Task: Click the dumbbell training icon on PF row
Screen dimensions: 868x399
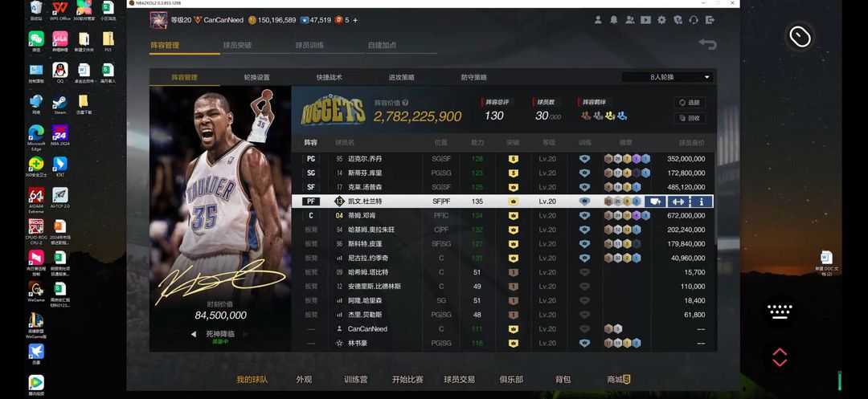Action: click(x=678, y=202)
